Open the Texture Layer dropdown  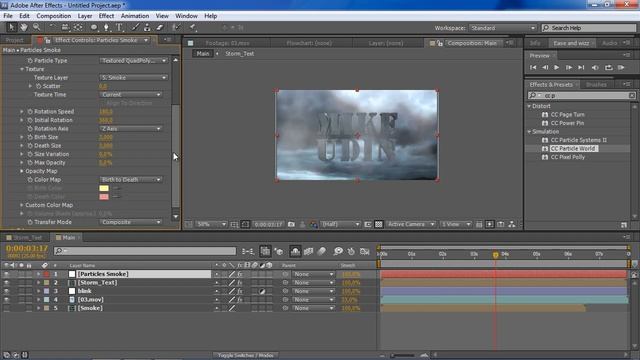[x=133, y=78]
